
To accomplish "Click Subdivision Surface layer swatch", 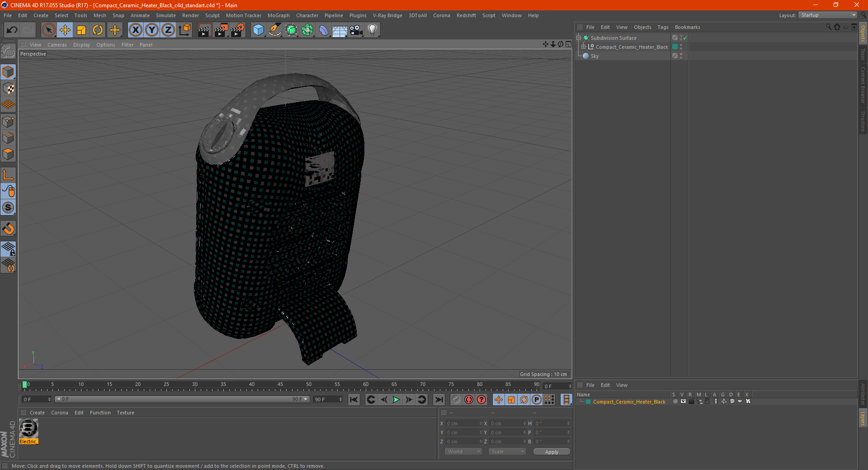I will click(675, 38).
